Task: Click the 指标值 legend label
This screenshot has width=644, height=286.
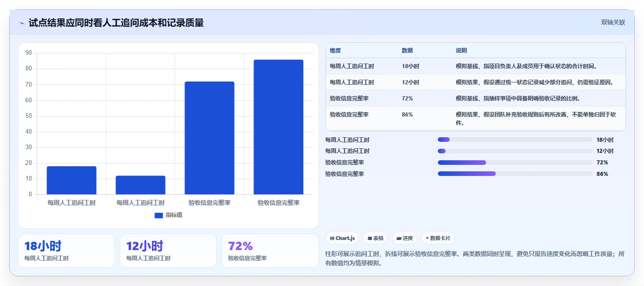Action: 174,215
